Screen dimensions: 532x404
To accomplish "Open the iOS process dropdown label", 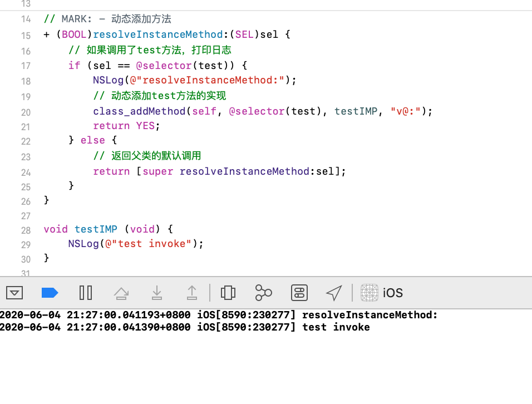I will (393, 293).
